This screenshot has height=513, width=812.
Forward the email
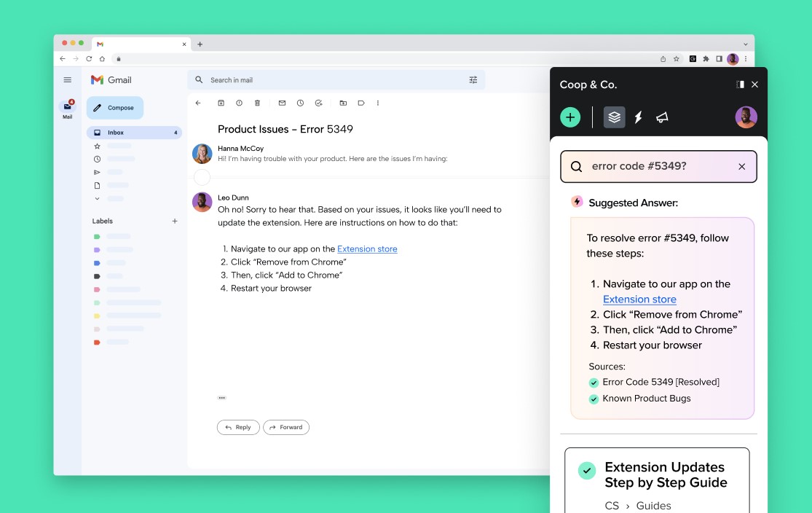click(x=286, y=427)
